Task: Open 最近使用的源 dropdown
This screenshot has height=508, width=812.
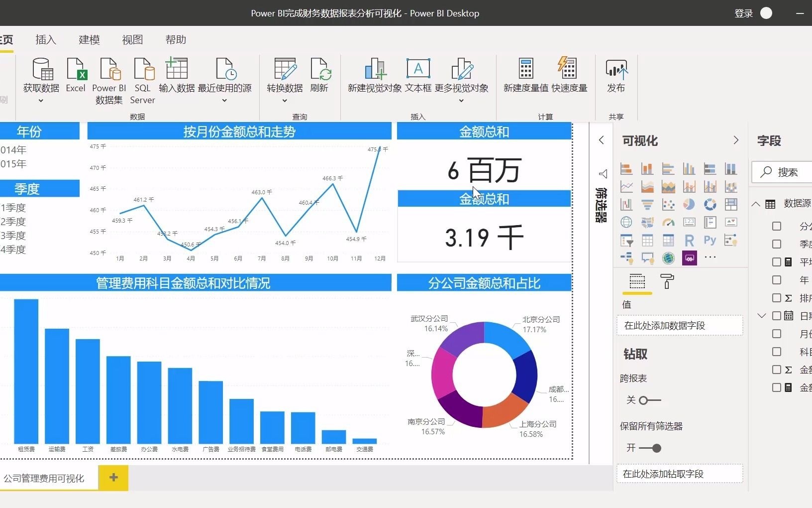Action: point(224,101)
